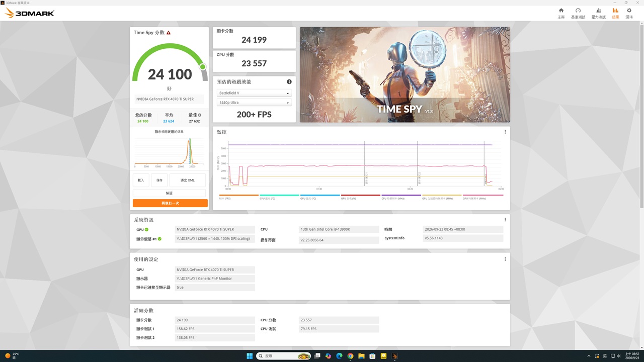Toggle the GPU 負載 (%) legend series
The height and width of the screenshot is (362, 644).
360,197
